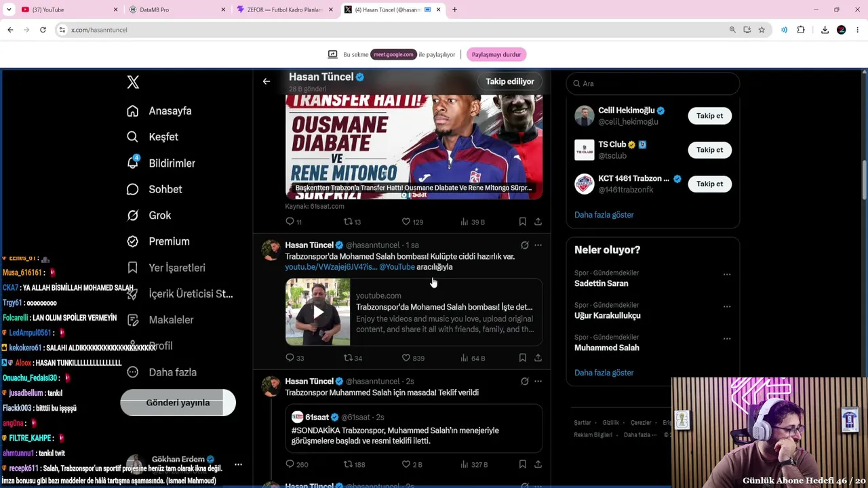868x488 pixels.
Task: Focus the Ara search field
Action: (652, 83)
